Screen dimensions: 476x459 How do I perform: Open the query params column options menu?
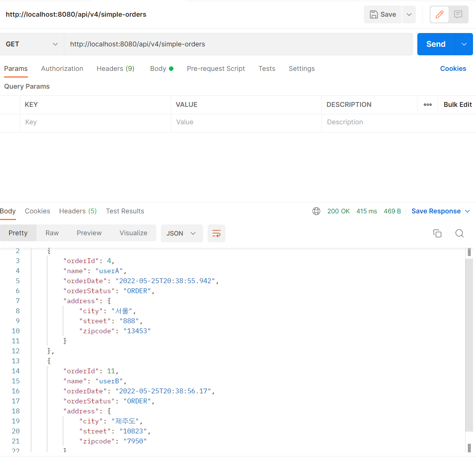click(428, 105)
